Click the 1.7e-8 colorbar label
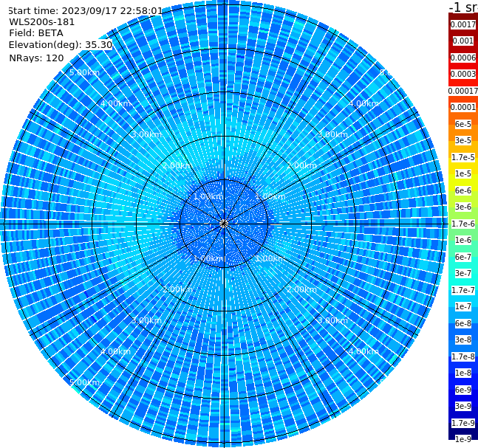The image size is (478, 448). point(463,356)
